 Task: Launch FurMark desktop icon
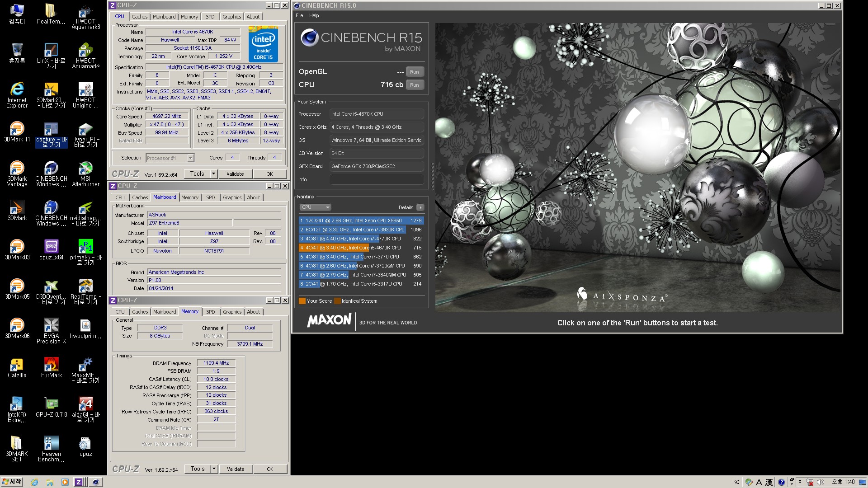(51, 368)
